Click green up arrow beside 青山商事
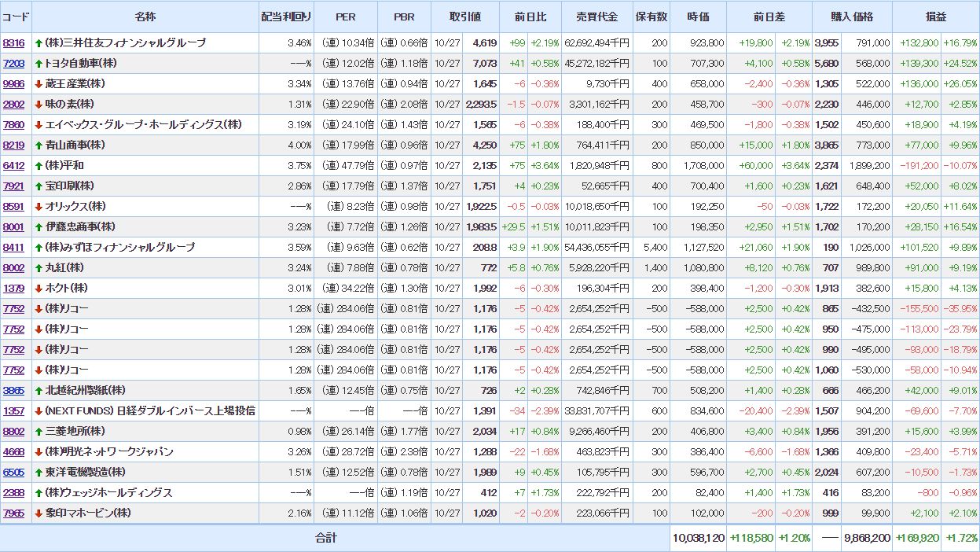This screenshot has height=552, width=980. (x=39, y=145)
